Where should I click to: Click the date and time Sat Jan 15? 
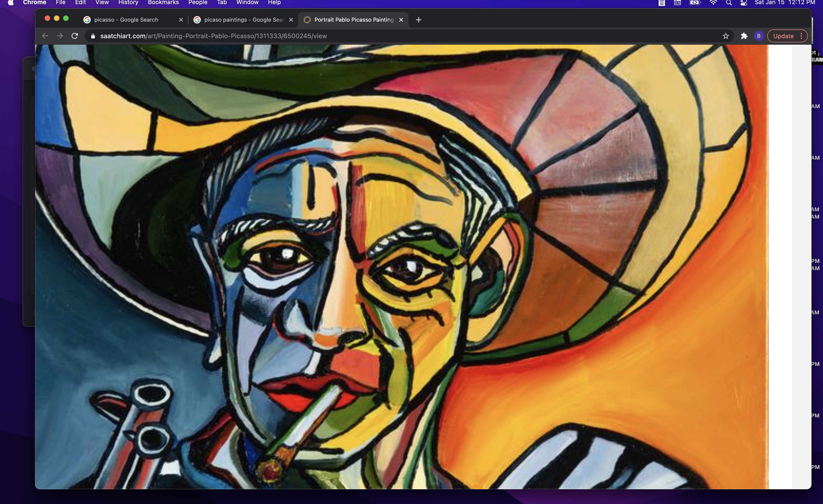(785, 3)
